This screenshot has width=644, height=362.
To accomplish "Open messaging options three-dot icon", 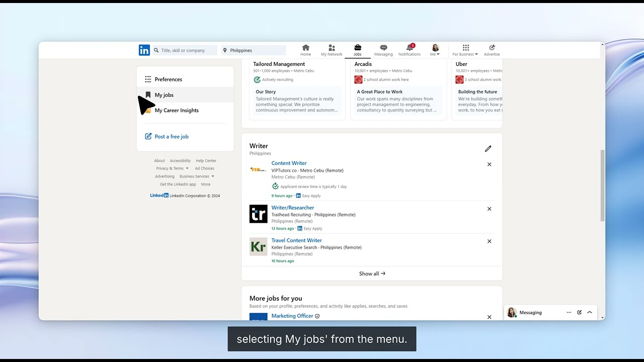I will (569, 312).
